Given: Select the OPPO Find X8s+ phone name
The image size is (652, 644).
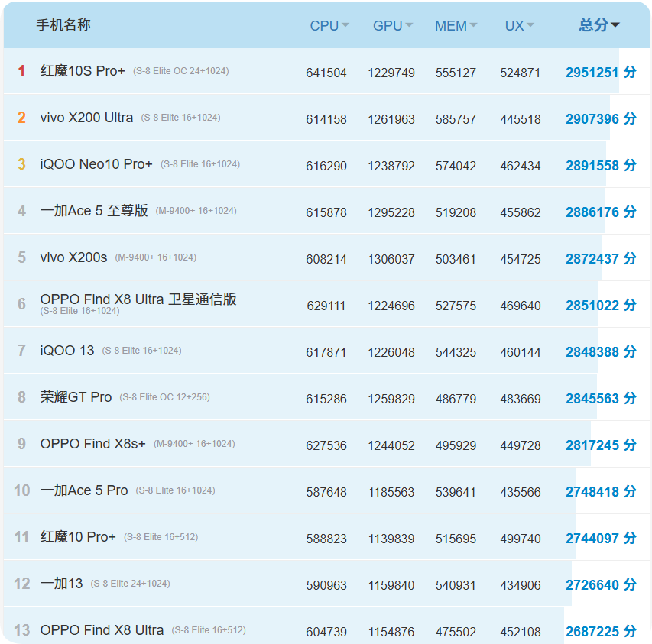Looking at the screenshot, I should (92, 444).
